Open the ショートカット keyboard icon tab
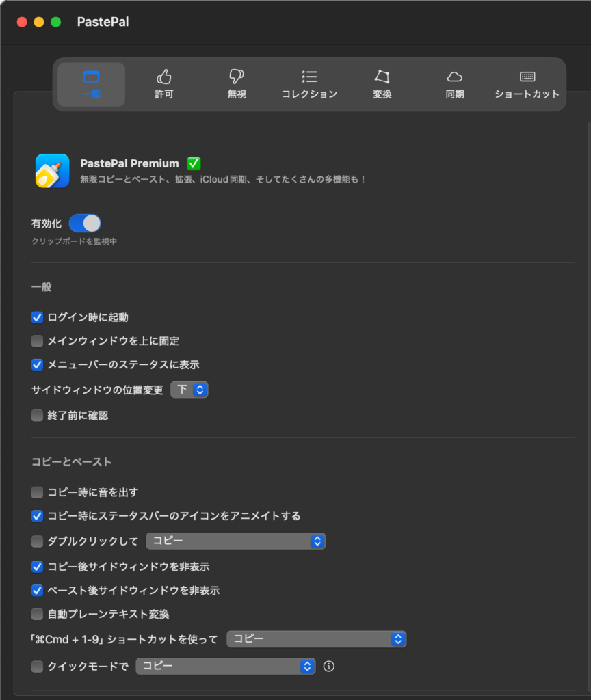The width and height of the screenshot is (591, 700). click(x=527, y=84)
